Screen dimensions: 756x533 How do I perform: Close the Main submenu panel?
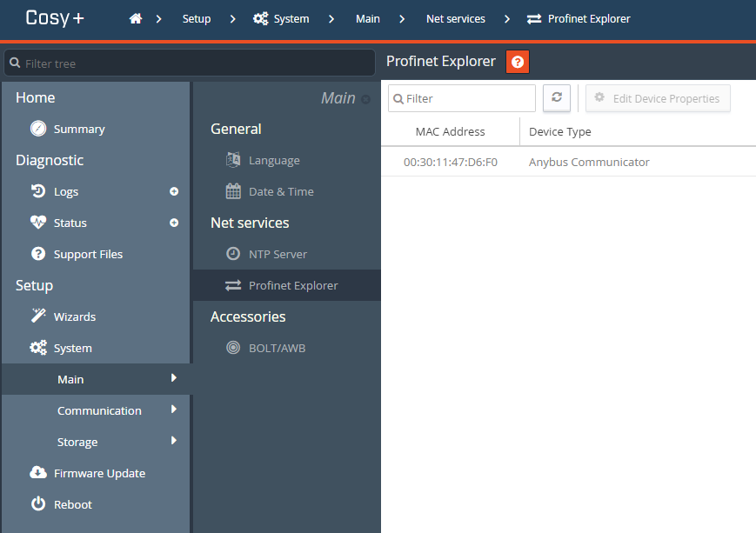tap(366, 99)
